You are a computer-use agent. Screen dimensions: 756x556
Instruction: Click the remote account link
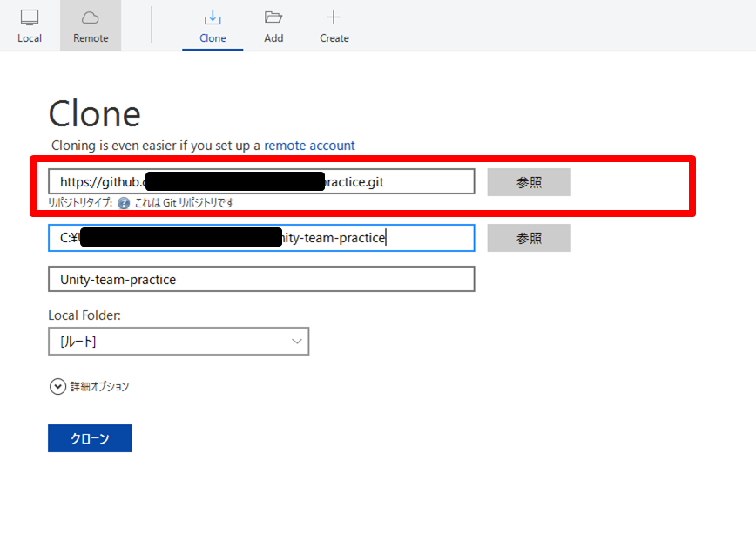point(309,146)
